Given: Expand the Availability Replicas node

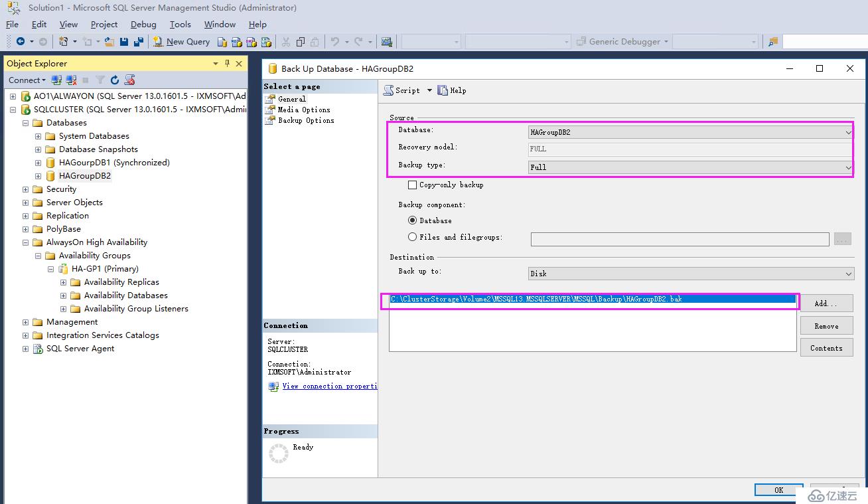Looking at the screenshot, I should (63, 282).
